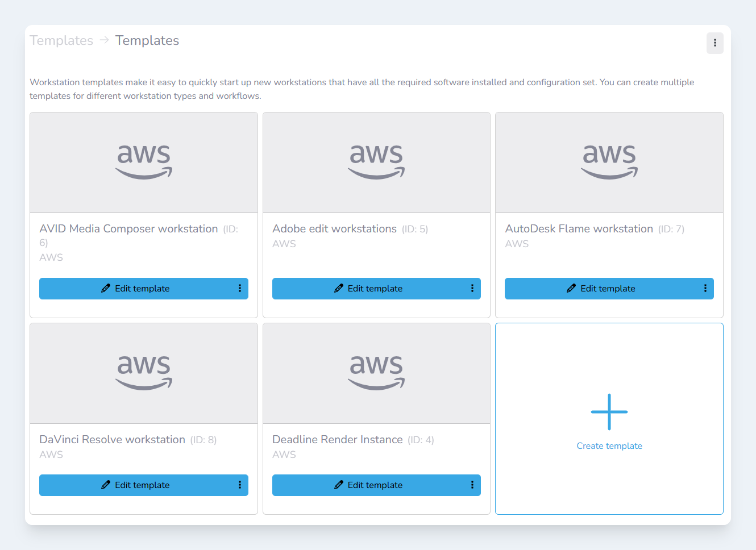Screen dimensions: 756x550
Task: Select AWS logo thumbnail of AVID Media Composer
Action: click(144, 163)
